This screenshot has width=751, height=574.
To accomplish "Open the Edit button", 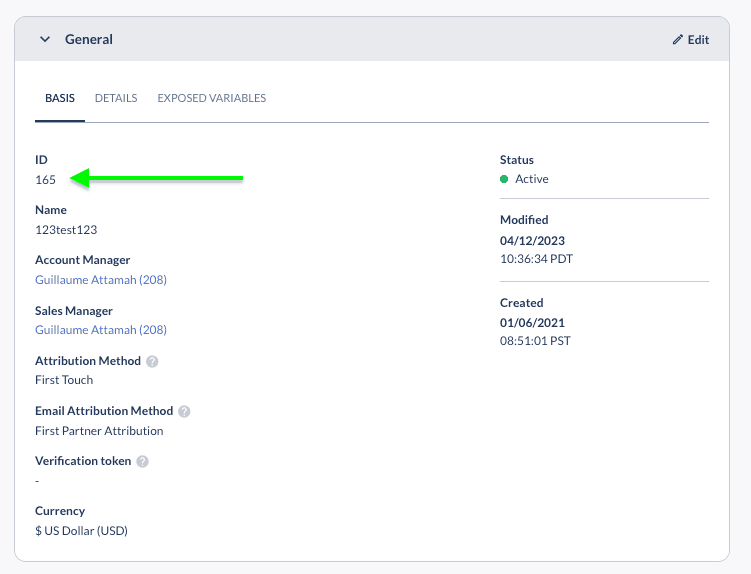I will tap(691, 40).
